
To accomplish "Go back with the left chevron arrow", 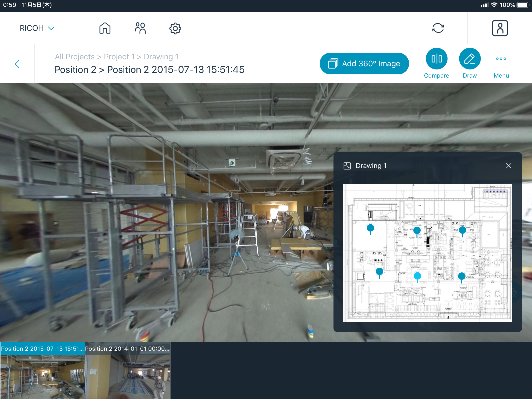I will pyautogui.click(x=17, y=64).
